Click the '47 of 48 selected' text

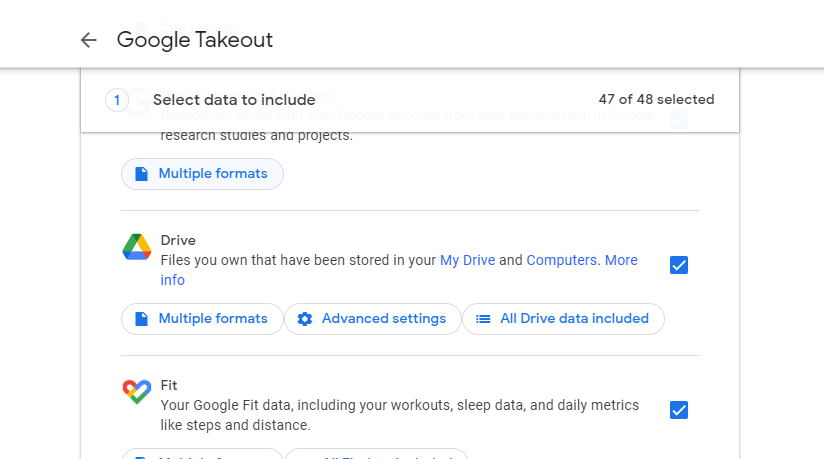coord(656,99)
